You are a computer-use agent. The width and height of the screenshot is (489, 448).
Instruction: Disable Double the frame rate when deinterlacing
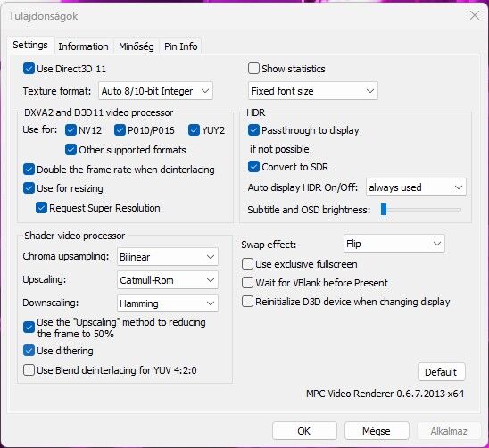click(x=29, y=170)
